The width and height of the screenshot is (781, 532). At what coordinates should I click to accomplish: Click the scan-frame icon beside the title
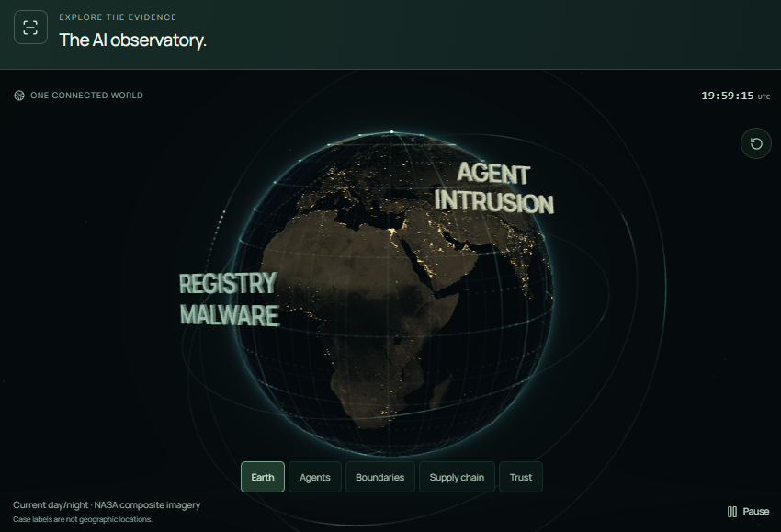(x=30, y=28)
